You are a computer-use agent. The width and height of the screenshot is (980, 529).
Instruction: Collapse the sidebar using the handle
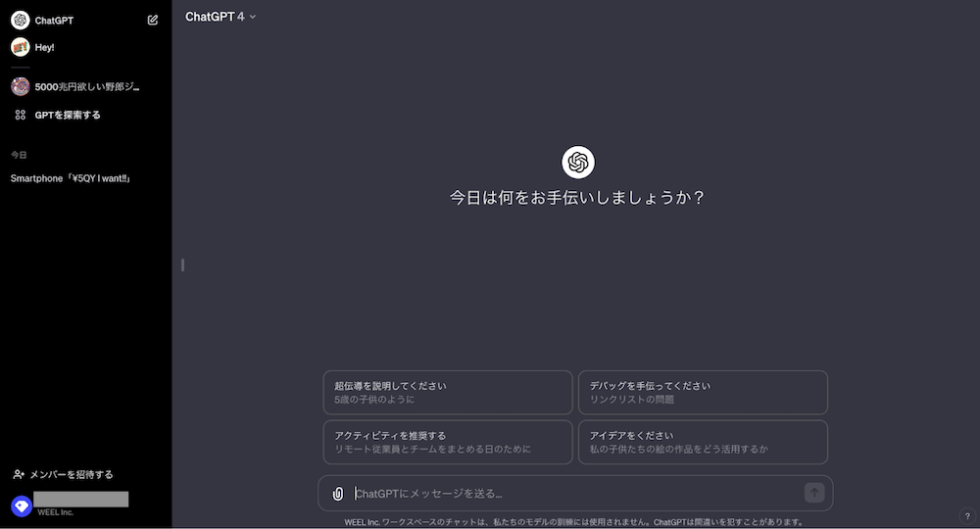tap(182, 264)
